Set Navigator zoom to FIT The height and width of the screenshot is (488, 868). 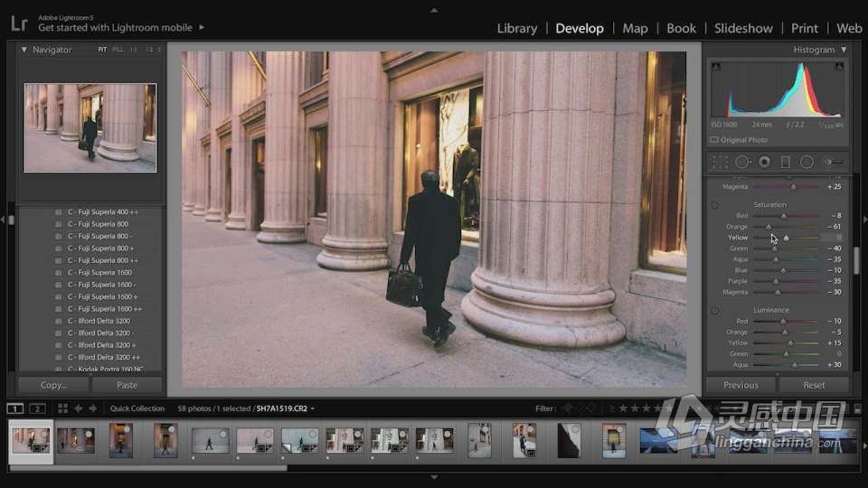tap(102, 49)
